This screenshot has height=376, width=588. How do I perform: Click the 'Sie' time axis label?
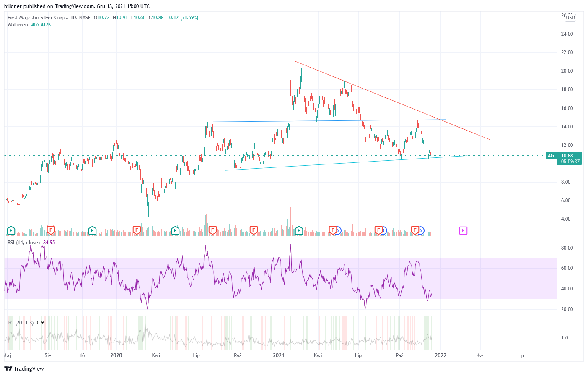[x=48, y=355]
